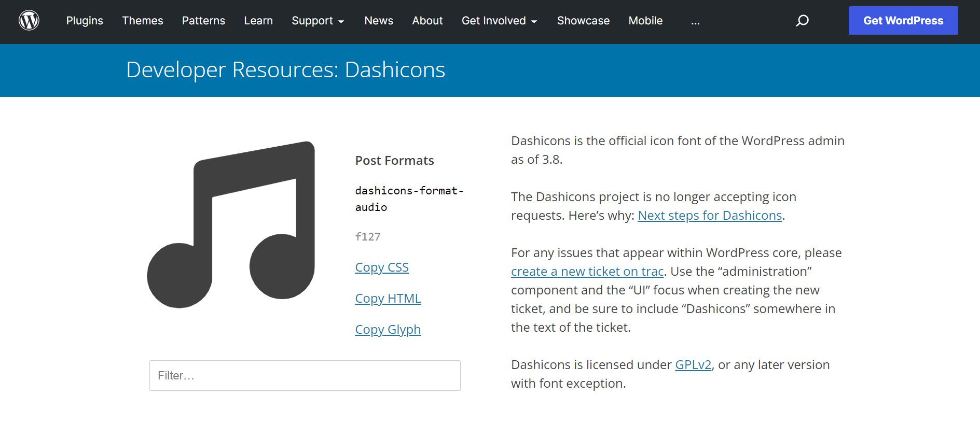The height and width of the screenshot is (438, 980).
Task: Open the search magnifier icon
Action: pyautogui.click(x=802, y=21)
